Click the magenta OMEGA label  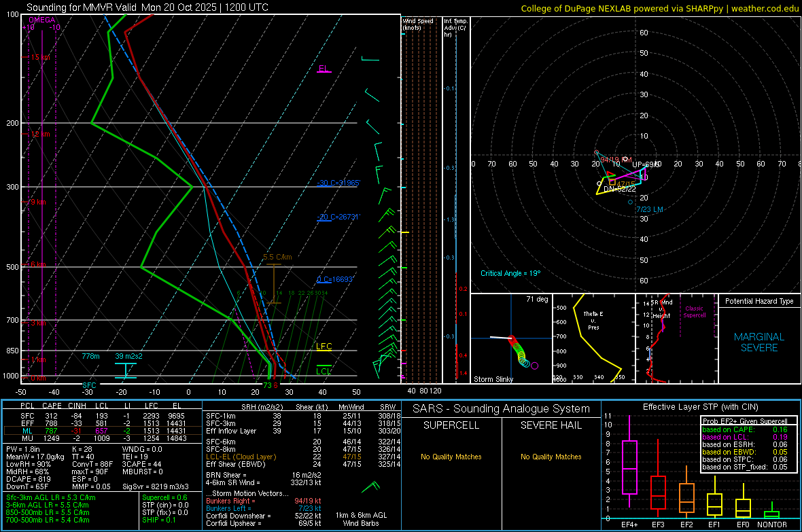(x=42, y=20)
